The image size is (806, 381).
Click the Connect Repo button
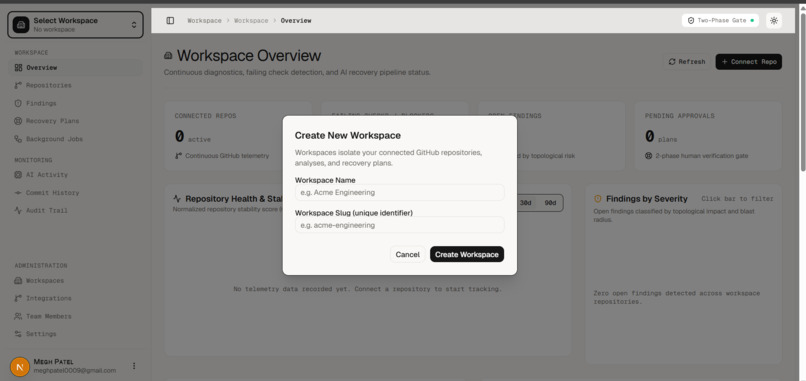(748, 62)
